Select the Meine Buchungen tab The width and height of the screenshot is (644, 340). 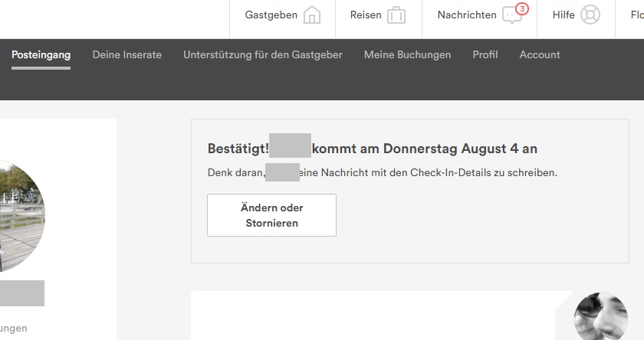click(407, 55)
